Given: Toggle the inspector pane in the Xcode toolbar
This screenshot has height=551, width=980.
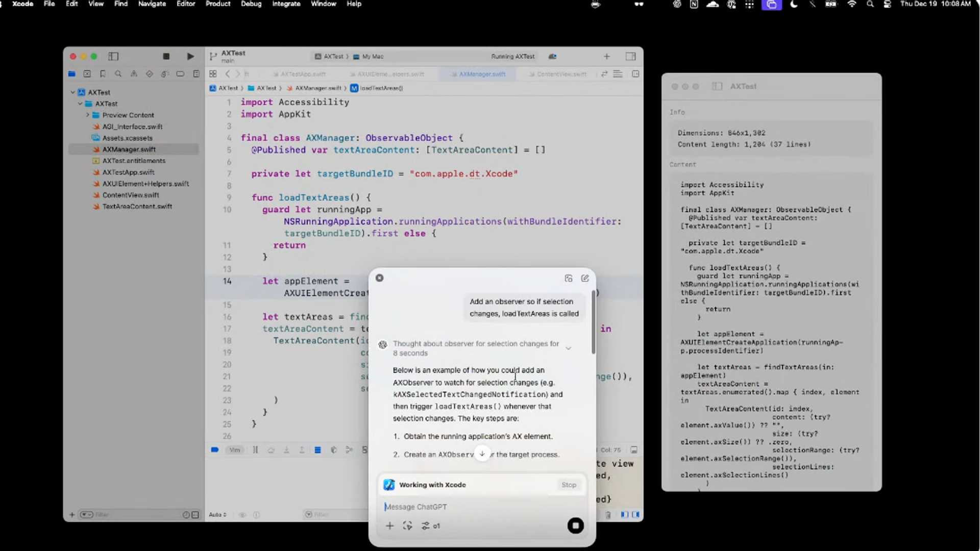Looking at the screenshot, I should tap(631, 56).
